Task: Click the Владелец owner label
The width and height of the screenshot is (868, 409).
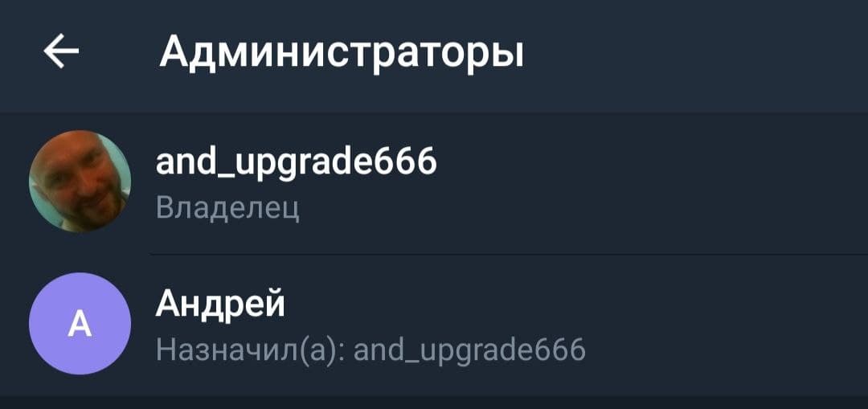Action: click(227, 208)
